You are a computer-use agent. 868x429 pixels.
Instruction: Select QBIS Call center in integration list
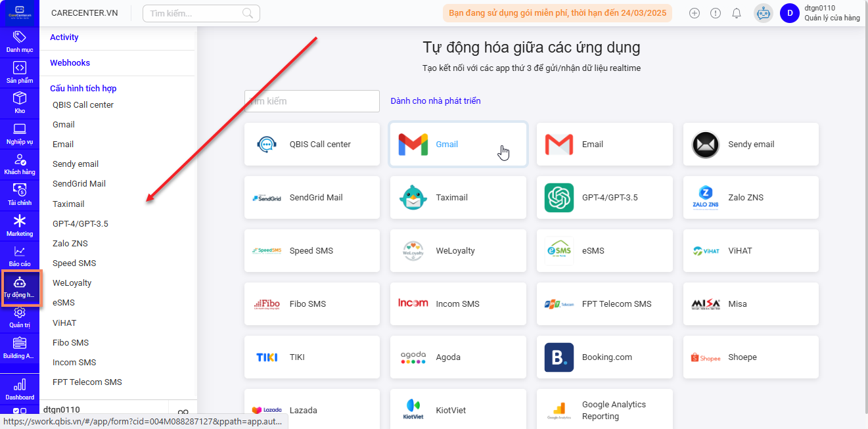coord(83,105)
